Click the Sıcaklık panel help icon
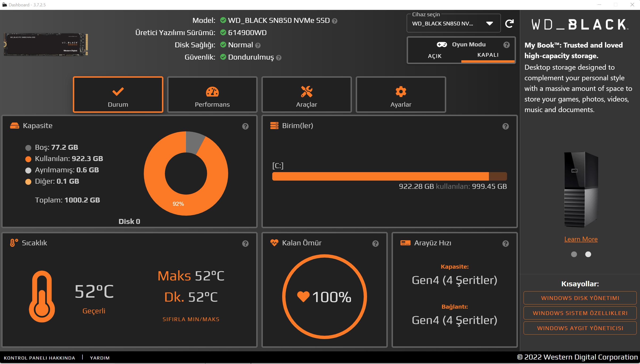The height and width of the screenshot is (364, 640). pyautogui.click(x=245, y=243)
